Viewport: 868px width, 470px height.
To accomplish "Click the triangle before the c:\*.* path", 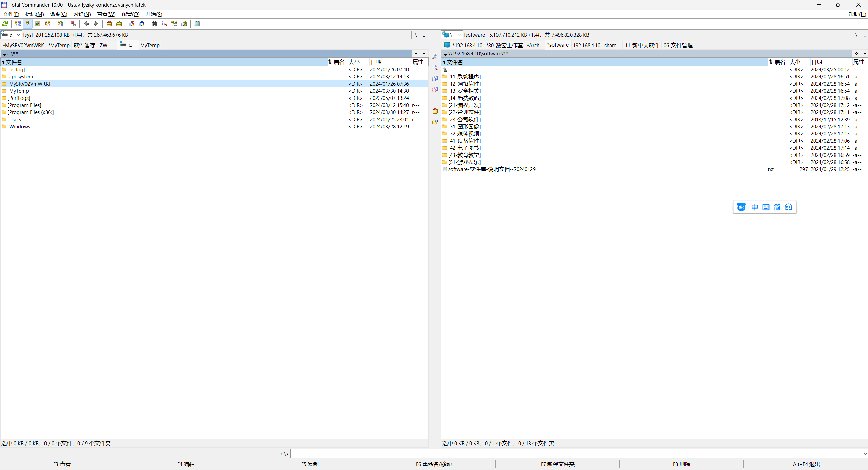I will [x=4, y=54].
